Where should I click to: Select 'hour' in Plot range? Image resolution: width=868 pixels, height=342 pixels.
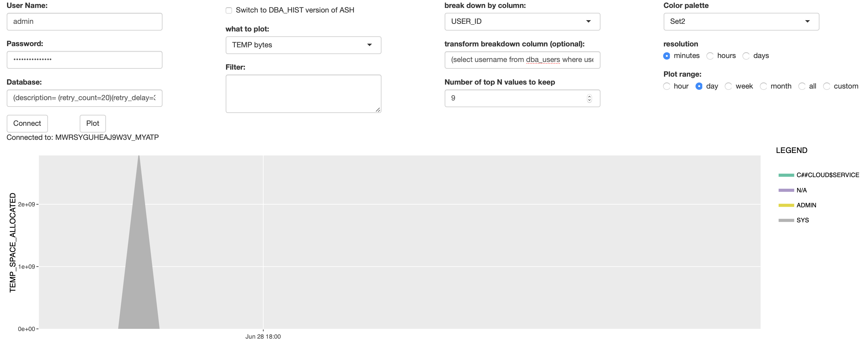pos(667,86)
